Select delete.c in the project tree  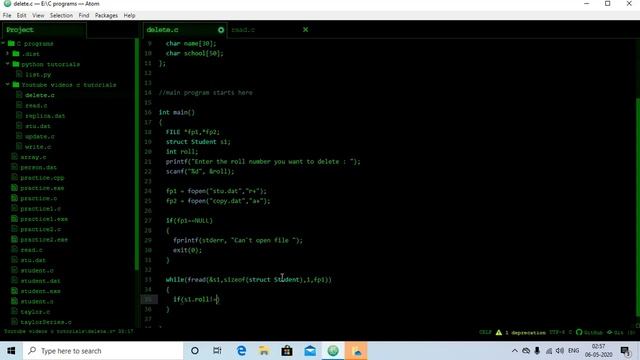click(40, 95)
